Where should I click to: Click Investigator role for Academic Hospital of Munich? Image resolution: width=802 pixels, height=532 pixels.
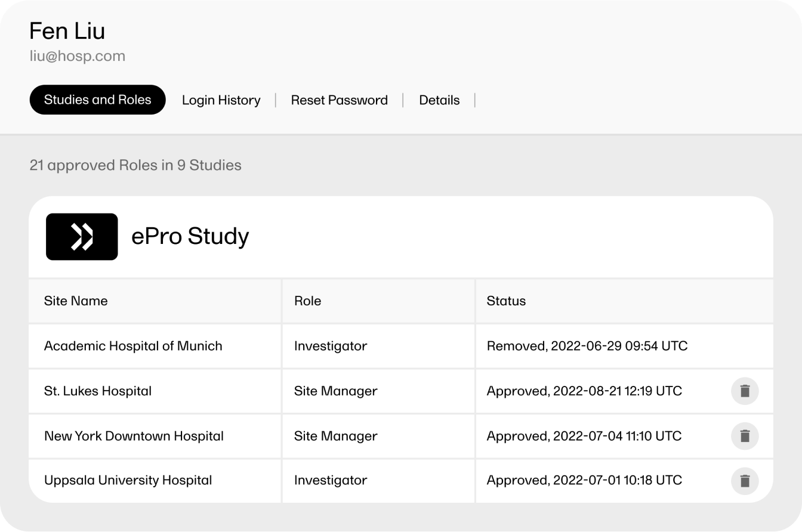[x=331, y=346]
